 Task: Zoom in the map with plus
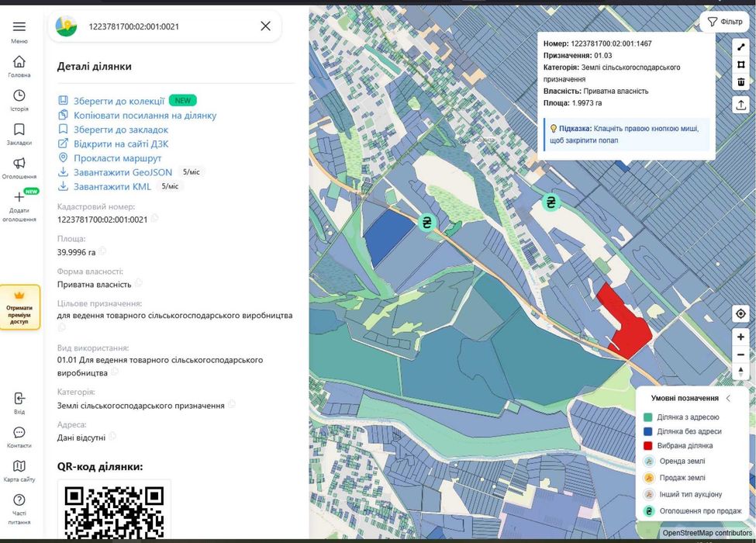(x=741, y=337)
